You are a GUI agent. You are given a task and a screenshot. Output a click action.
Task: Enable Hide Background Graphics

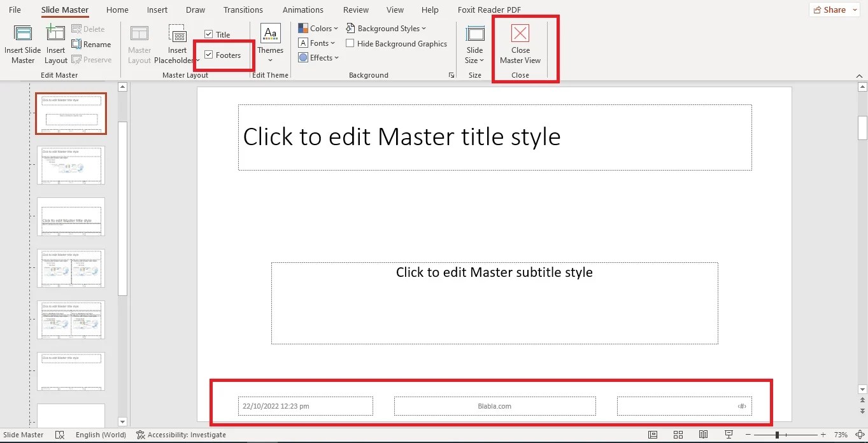pos(350,43)
